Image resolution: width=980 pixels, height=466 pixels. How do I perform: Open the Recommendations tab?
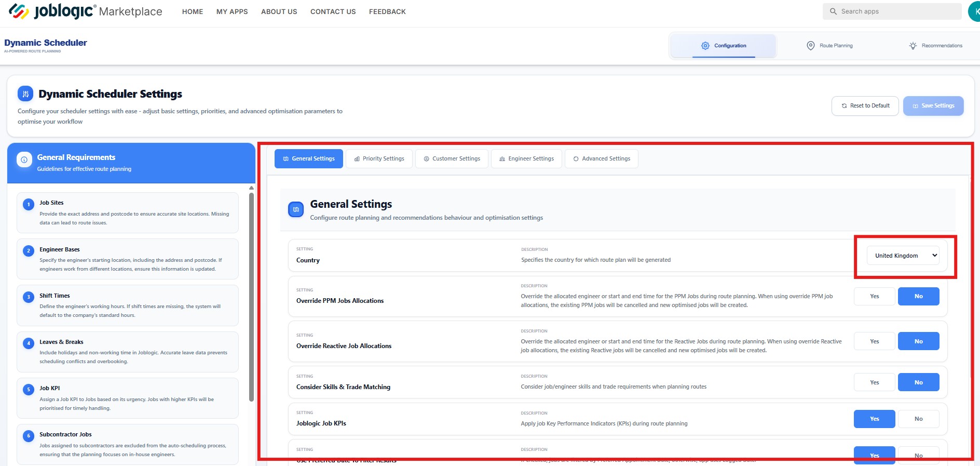(935, 46)
